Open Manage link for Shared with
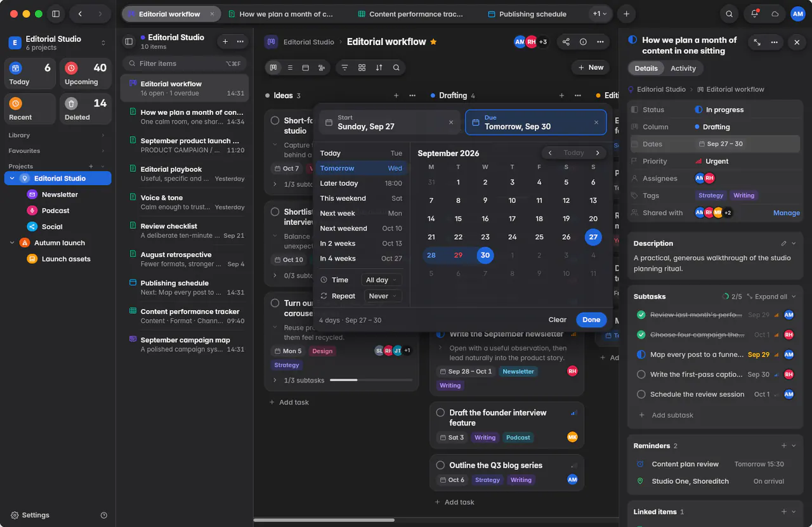The height and width of the screenshot is (527, 812). 787,213
